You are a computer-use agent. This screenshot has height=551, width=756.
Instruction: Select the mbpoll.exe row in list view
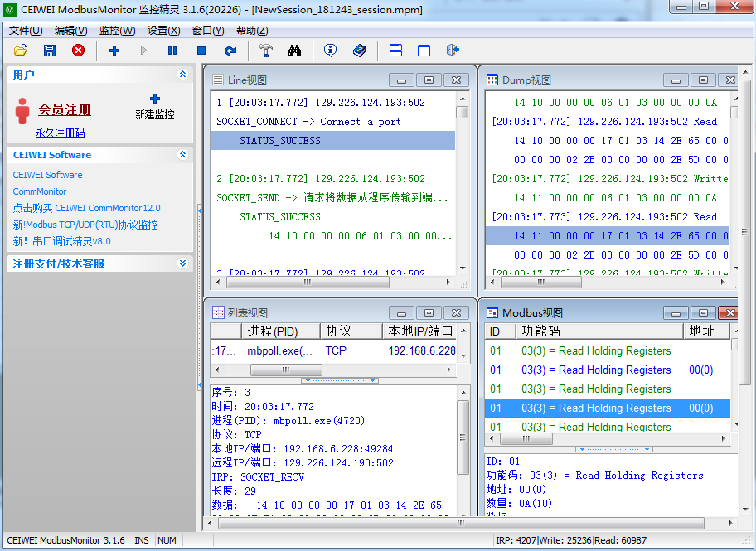[333, 351]
